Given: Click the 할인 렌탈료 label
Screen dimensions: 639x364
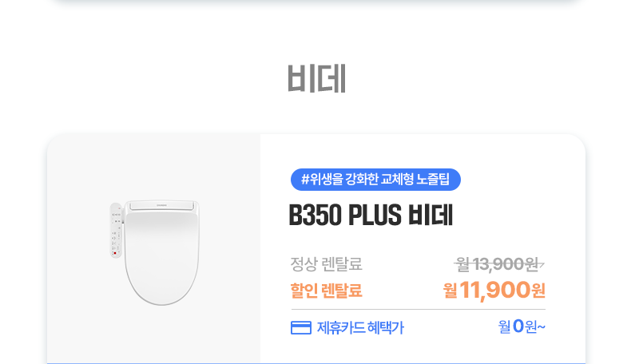Looking at the screenshot, I should point(327,291).
